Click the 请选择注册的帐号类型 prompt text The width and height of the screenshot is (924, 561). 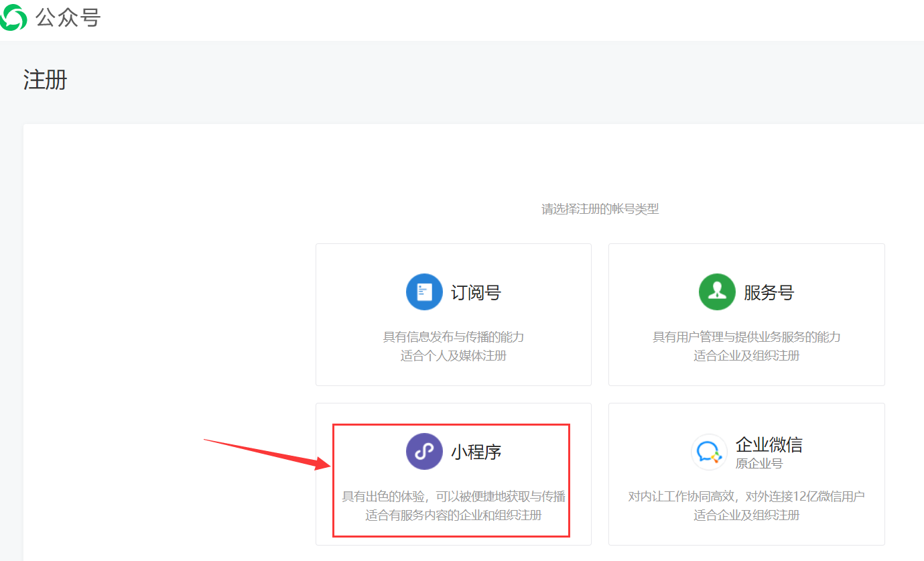pyautogui.click(x=600, y=209)
